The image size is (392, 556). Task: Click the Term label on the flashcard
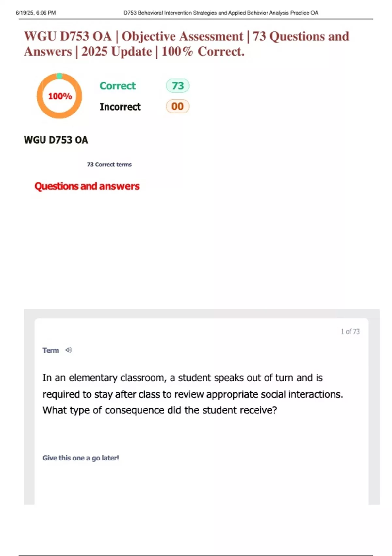point(51,350)
